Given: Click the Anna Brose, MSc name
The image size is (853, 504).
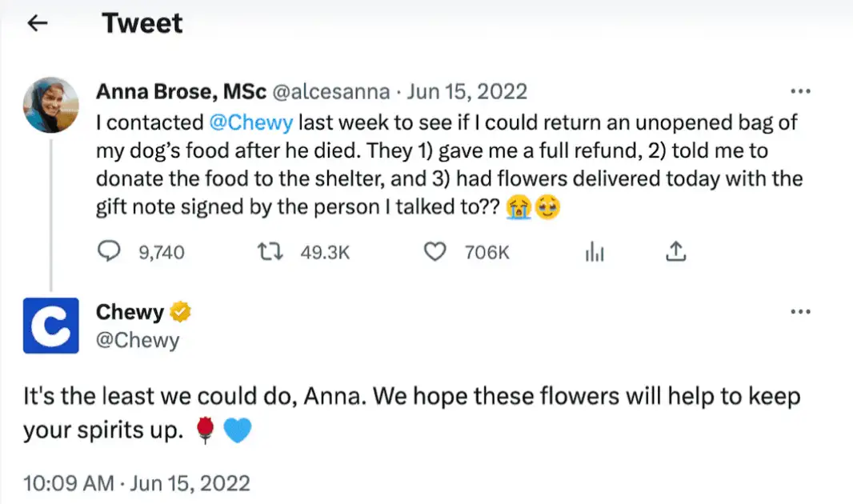Looking at the screenshot, I should (182, 91).
